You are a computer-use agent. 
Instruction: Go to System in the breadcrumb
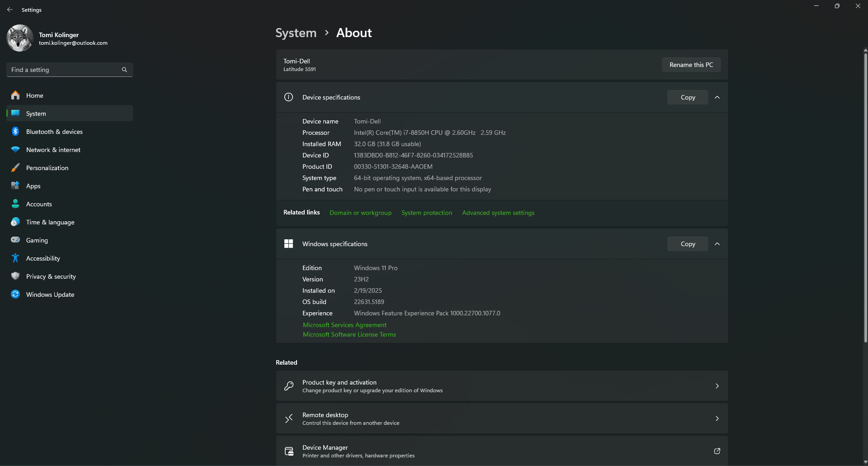[x=296, y=33]
